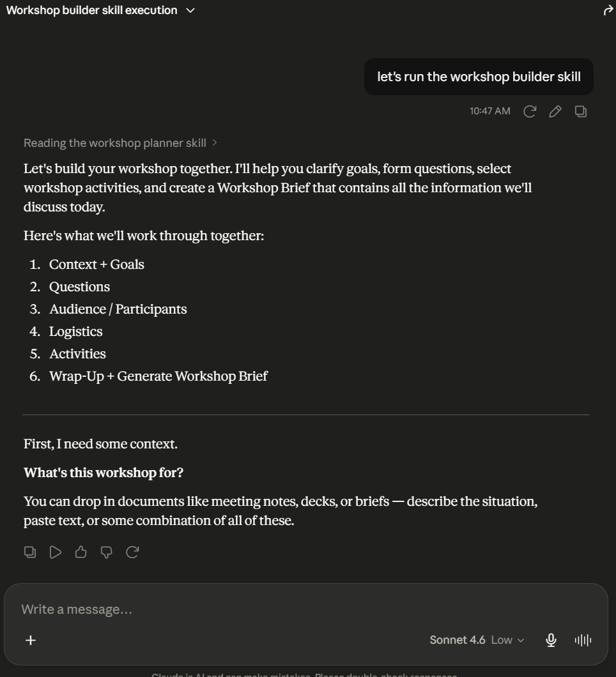Edit the user message with the pencil icon
Viewport: 616px width, 677px height.
pyautogui.click(x=555, y=111)
